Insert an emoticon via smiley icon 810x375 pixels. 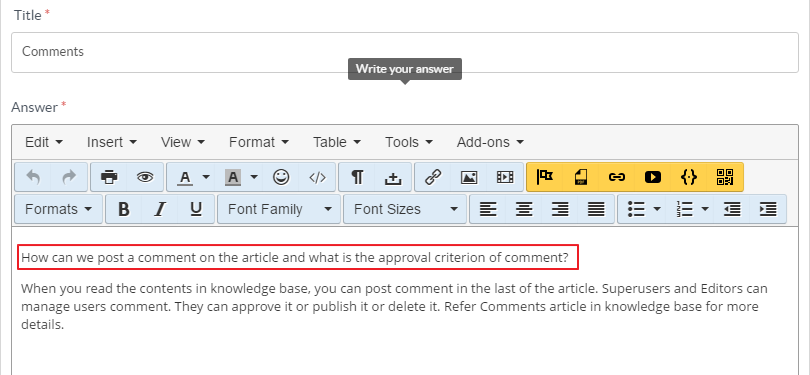click(x=281, y=177)
